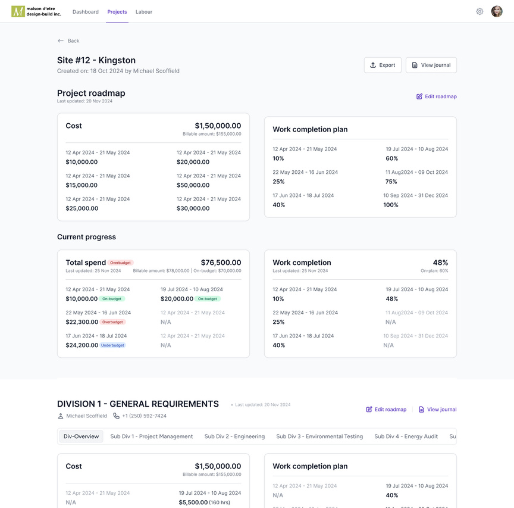Click On budget badge beside $20,000.00 spend

point(208,299)
